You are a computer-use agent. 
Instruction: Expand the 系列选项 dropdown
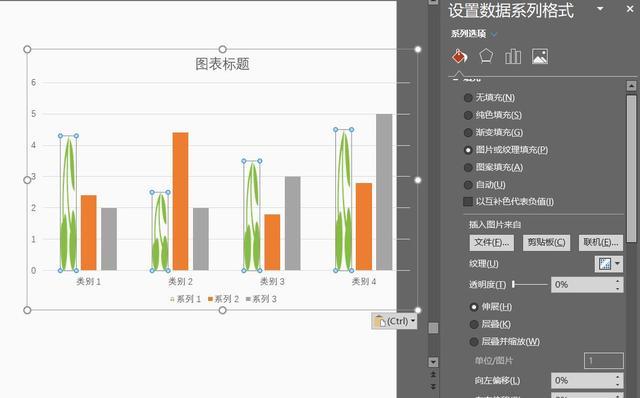pyautogui.click(x=494, y=34)
